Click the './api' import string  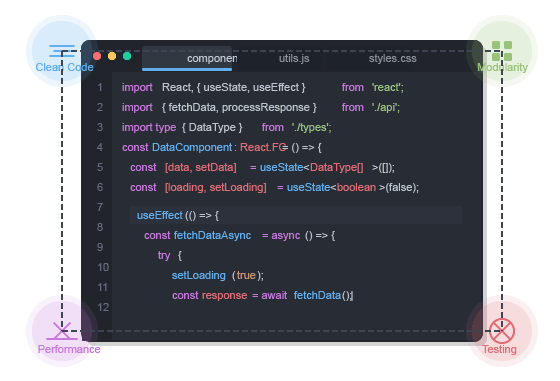tap(386, 107)
